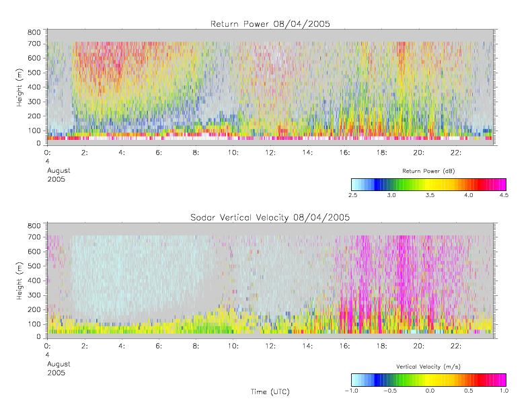Click the bottom chart 'Height (m)' axis label
Screen dimensions: 532x411
(x=19, y=281)
